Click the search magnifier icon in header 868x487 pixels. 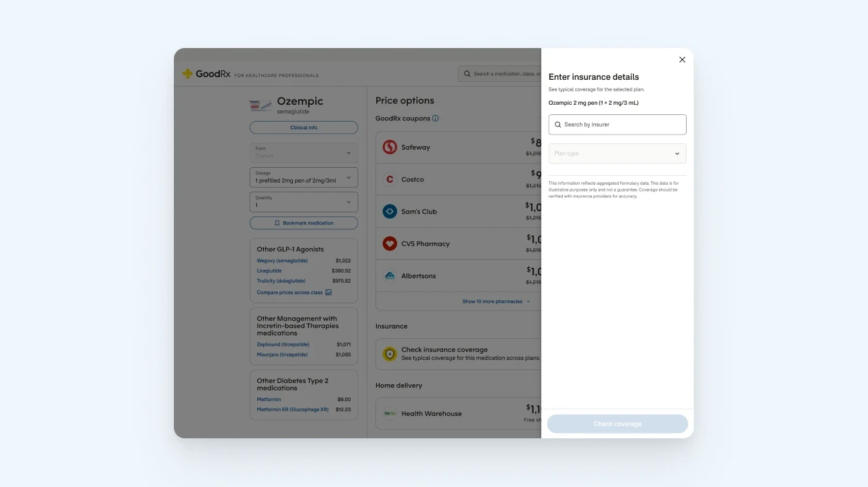click(x=467, y=74)
